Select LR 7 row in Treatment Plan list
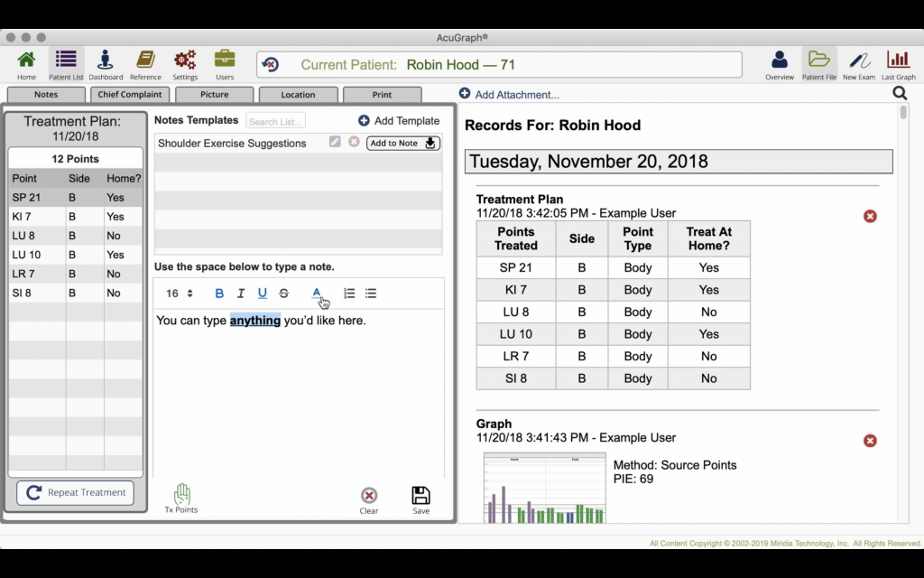924x578 pixels. tap(76, 274)
